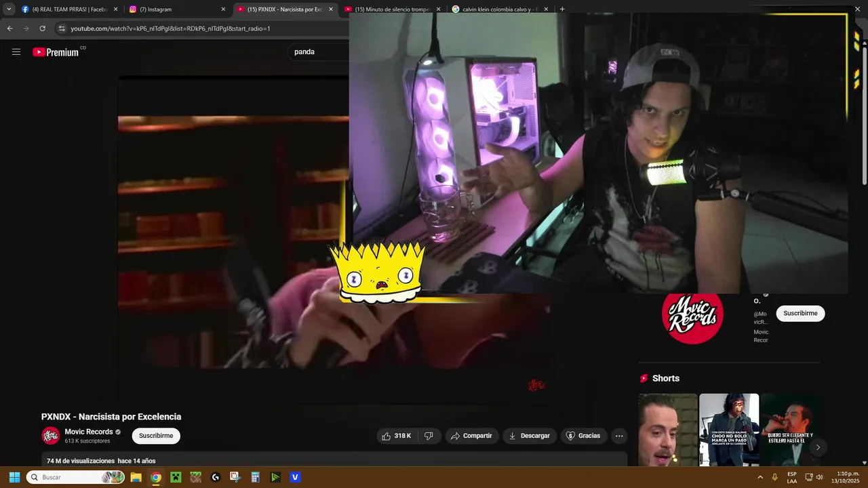Click the browser back arrow
The height and width of the screenshot is (488, 868).
9,28
